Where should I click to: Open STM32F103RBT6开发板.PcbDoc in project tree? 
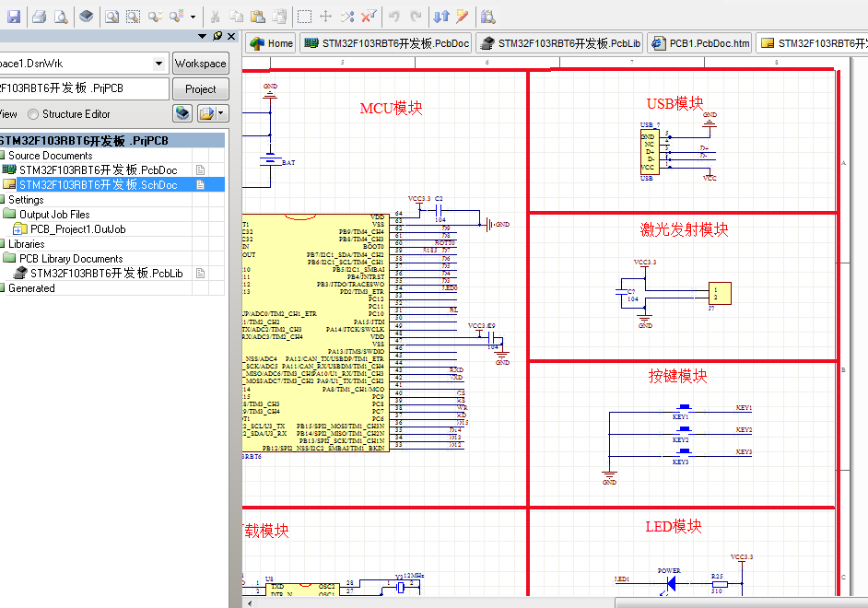(x=98, y=170)
